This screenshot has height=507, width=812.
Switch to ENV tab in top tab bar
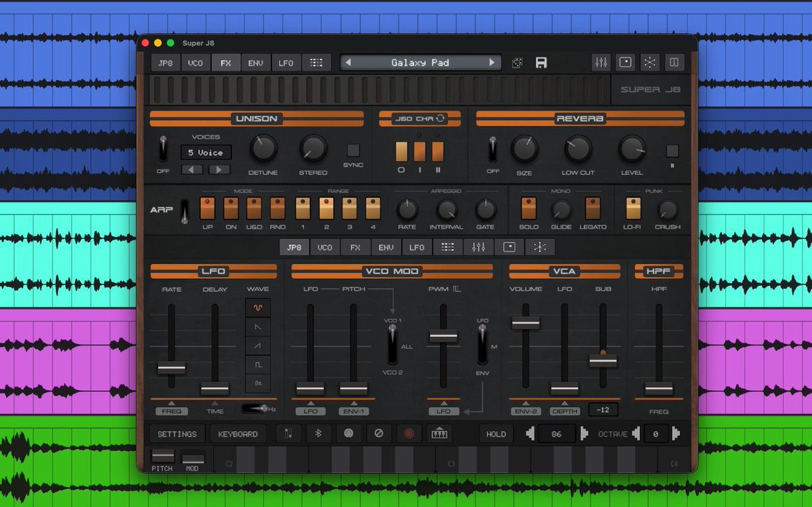pos(256,63)
